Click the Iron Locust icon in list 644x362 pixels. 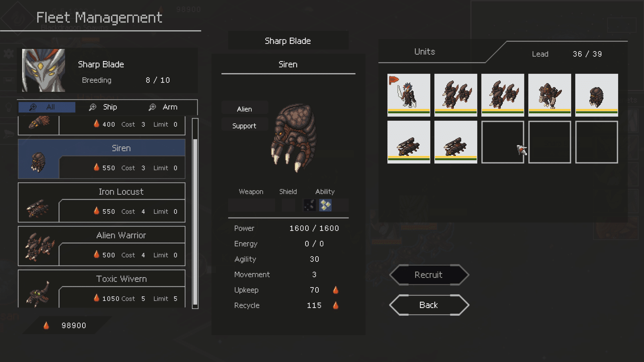37,208
